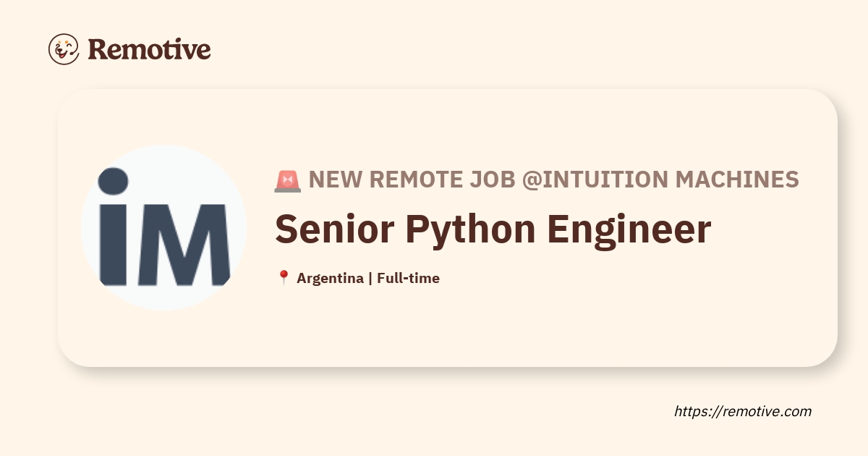
Task: Click the dot of the i in the logo
Action: point(113,182)
